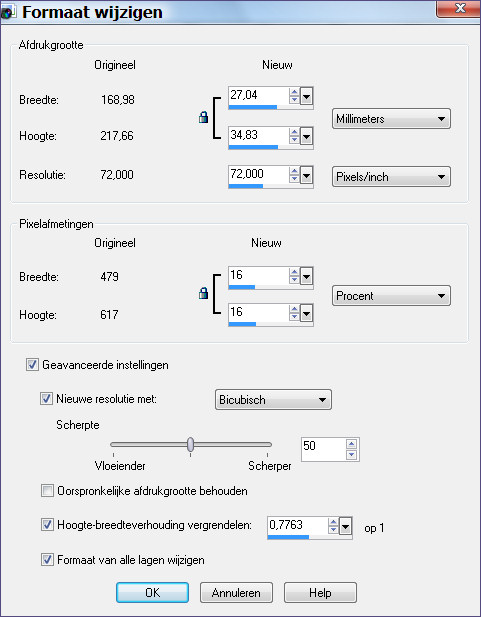The height and width of the screenshot is (617, 481).
Task: Enable Oorspronkelijke afdrukgrootte behouden
Action: (47, 491)
